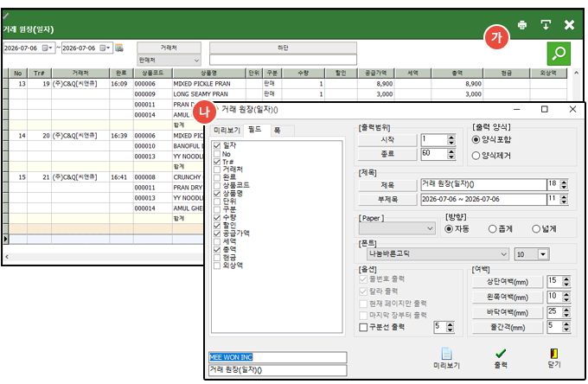This screenshot has height=384, width=588.
Task: Increase the title font size 18
Action: click(x=564, y=182)
